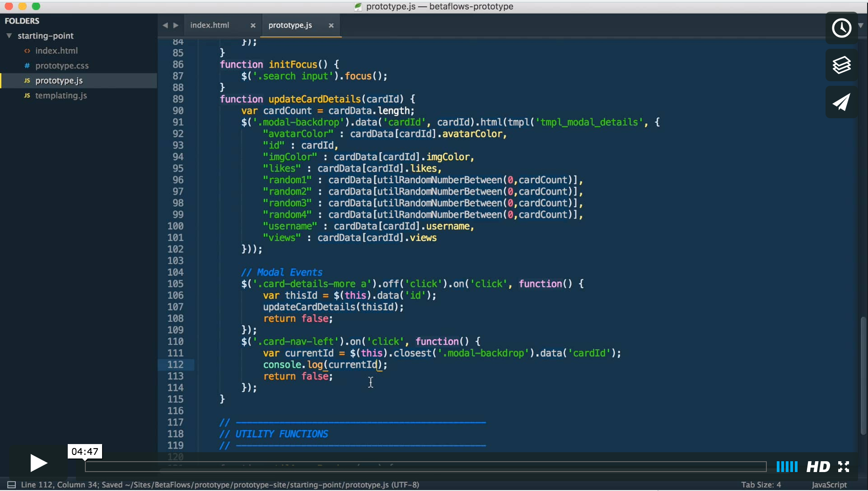Image resolution: width=868 pixels, height=491 pixels.
Task: Adjust the blue volume bars control
Action: [787, 467]
